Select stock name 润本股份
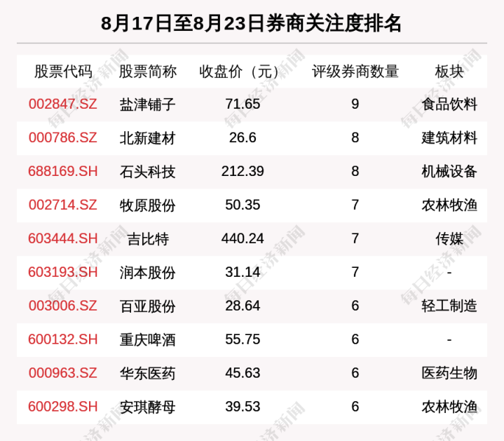 click(148, 273)
